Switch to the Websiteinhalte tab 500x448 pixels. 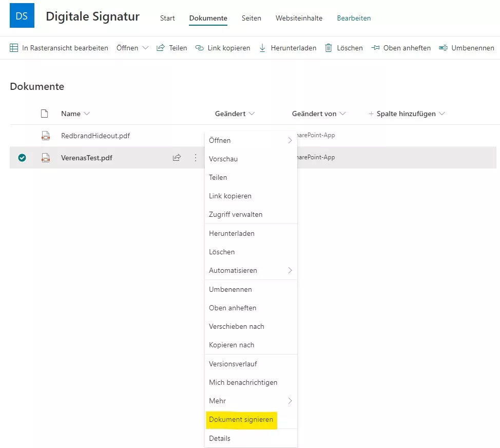coord(299,18)
